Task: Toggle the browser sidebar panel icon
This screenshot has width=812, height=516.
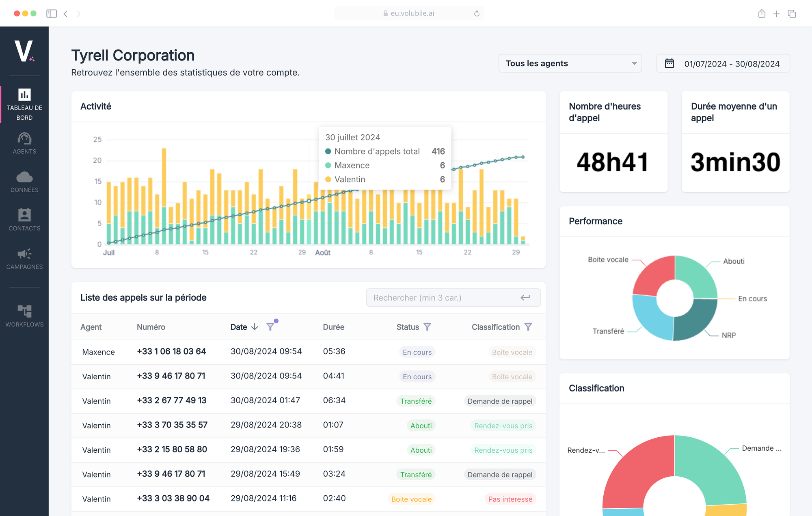Action: [52, 13]
